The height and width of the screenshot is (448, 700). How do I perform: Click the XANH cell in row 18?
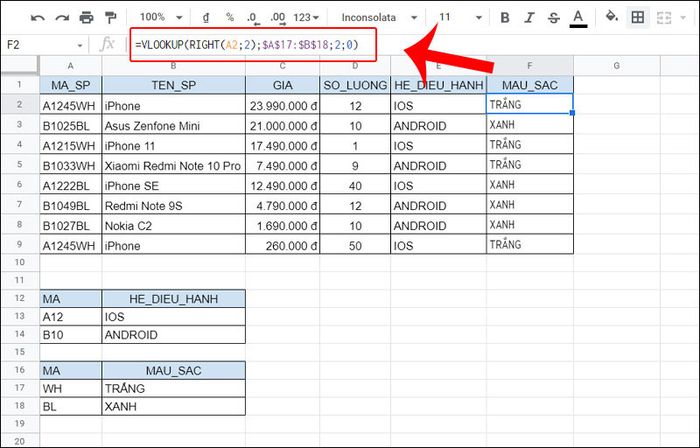point(173,407)
